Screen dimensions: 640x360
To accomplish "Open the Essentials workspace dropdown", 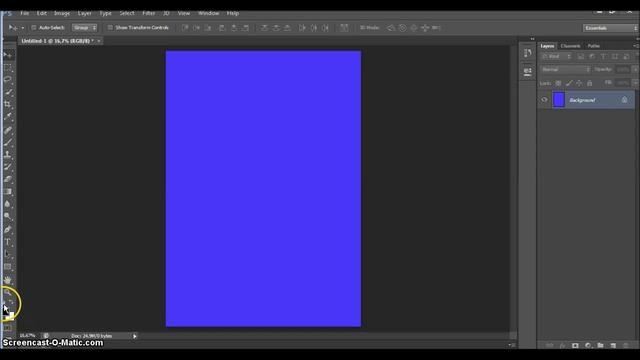I will 610,28.
